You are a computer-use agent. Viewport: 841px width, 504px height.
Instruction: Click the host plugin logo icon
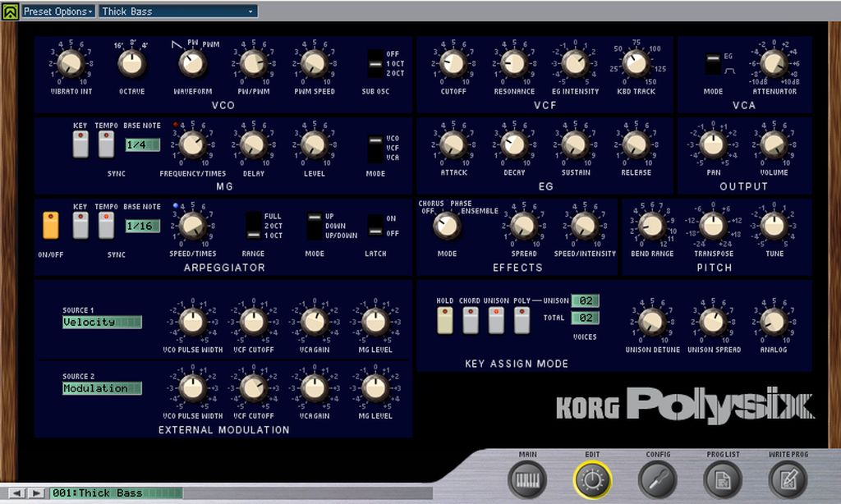pos(10,11)
